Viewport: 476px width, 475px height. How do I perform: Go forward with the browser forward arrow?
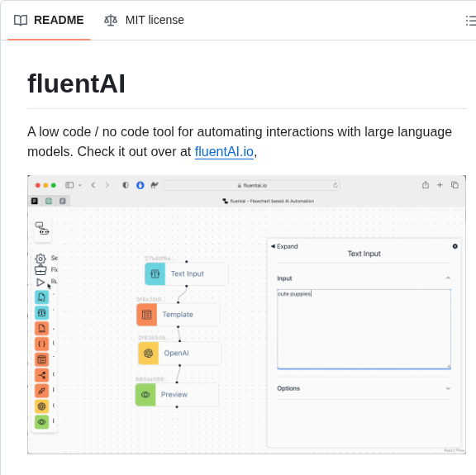pos(107,185)
